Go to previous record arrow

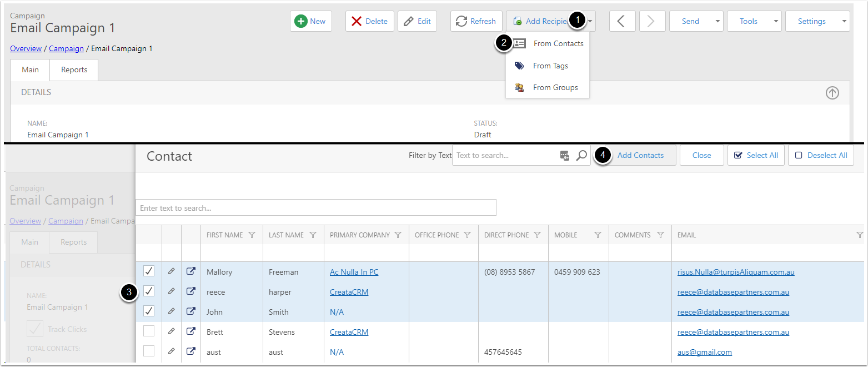[x=622, y=21]
